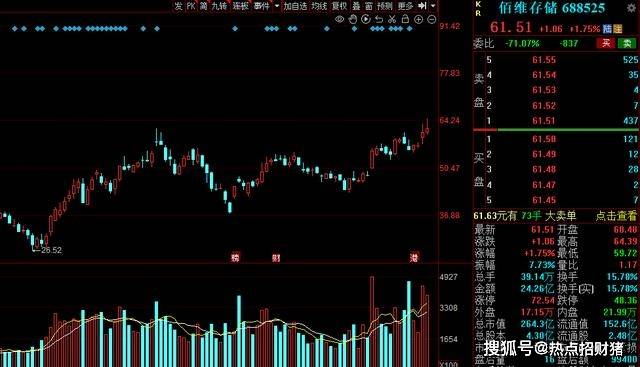Expand the dropdown arrow after 事件
Screen dimensions: 640x367
(277, 6)
